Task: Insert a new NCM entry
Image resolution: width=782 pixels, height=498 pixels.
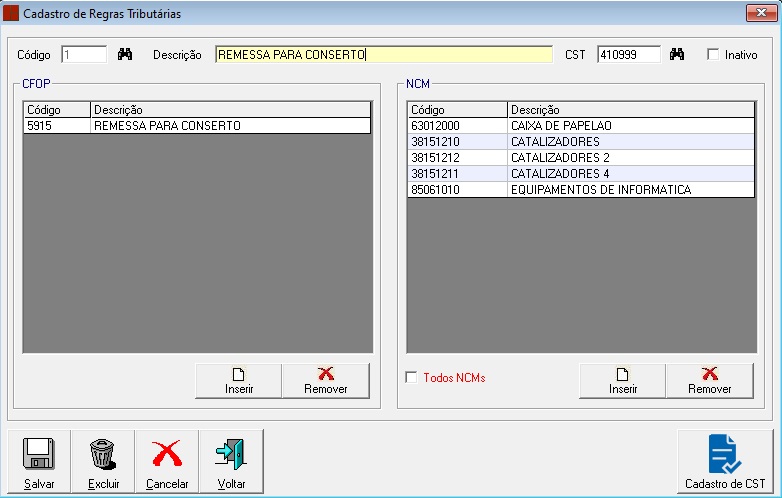Action: [623, 380]
